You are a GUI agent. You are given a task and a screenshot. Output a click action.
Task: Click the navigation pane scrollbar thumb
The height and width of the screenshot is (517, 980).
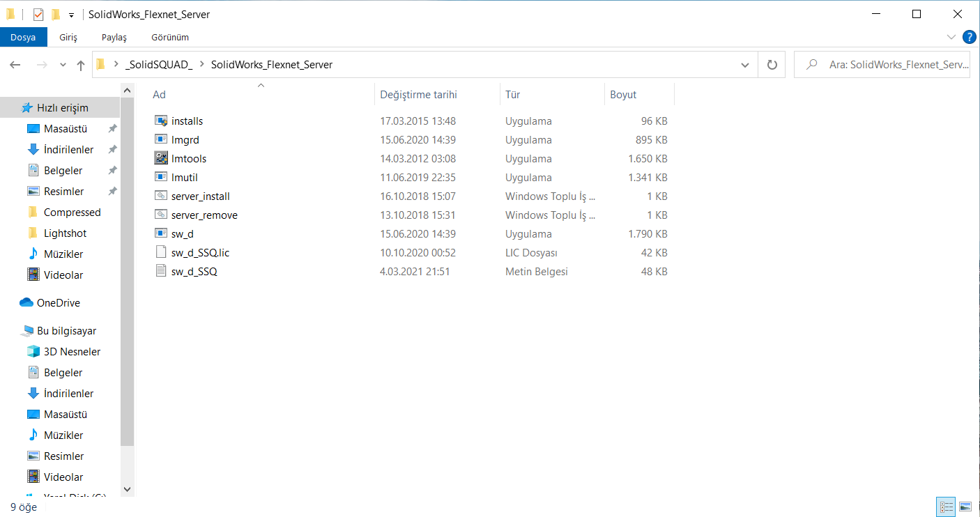tap(127, 272)
